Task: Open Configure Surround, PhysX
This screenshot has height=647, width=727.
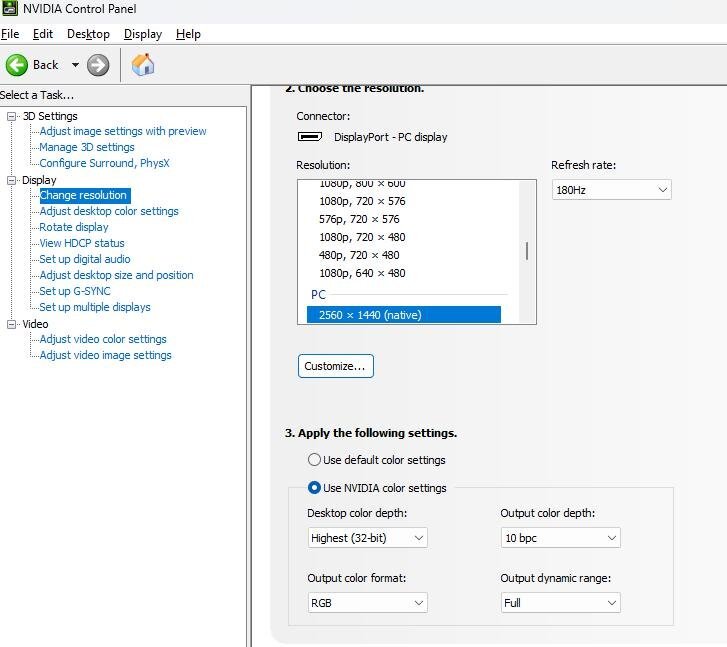Action: (x=104, y=163)
